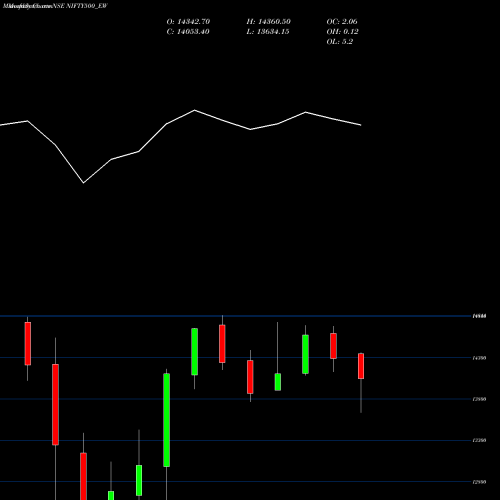Click the tallest green candlestick

pyautogui.click(x=166, y=420)
